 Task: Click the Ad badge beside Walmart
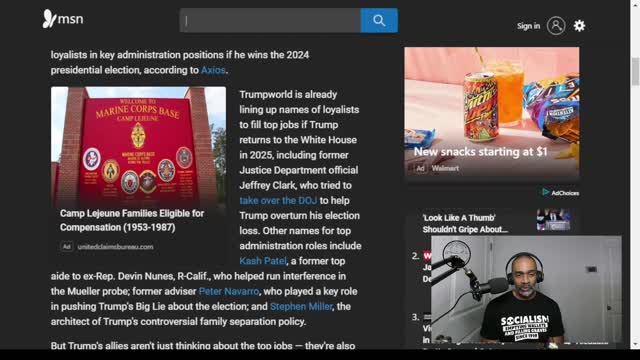(420, 168)
